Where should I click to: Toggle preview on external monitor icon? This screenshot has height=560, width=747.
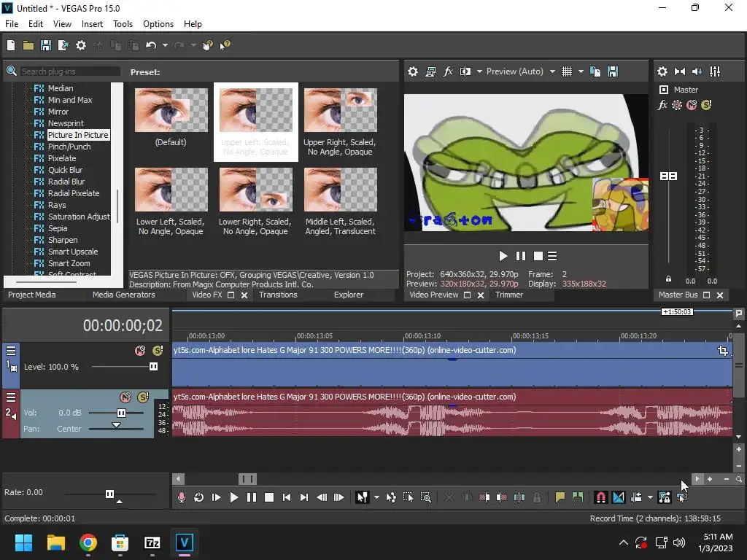(430, 71)
